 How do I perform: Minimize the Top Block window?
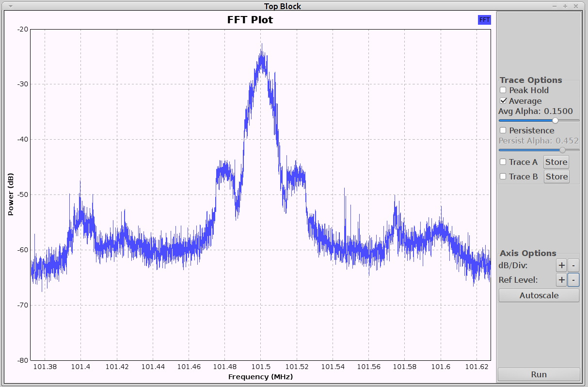tap(555, 6)
